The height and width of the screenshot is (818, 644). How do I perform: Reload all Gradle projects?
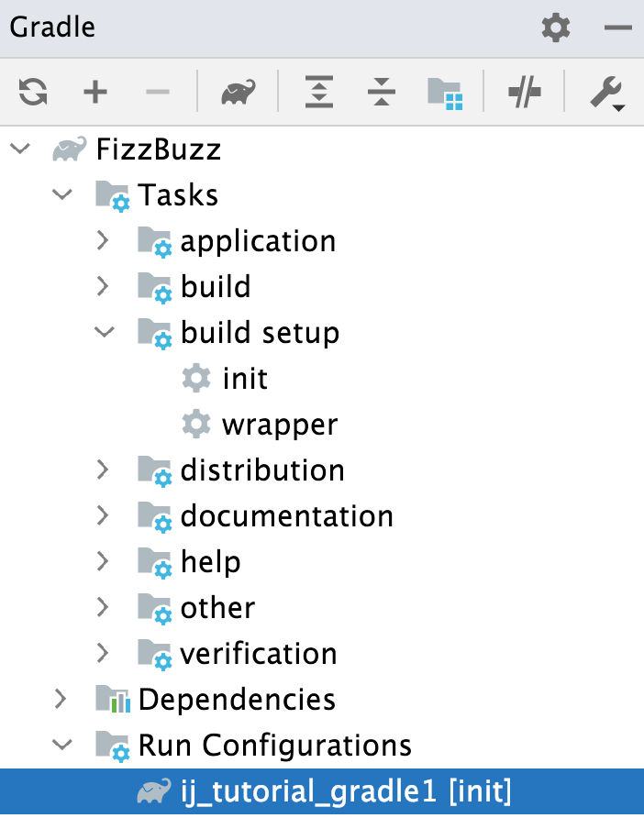[32, 92]
